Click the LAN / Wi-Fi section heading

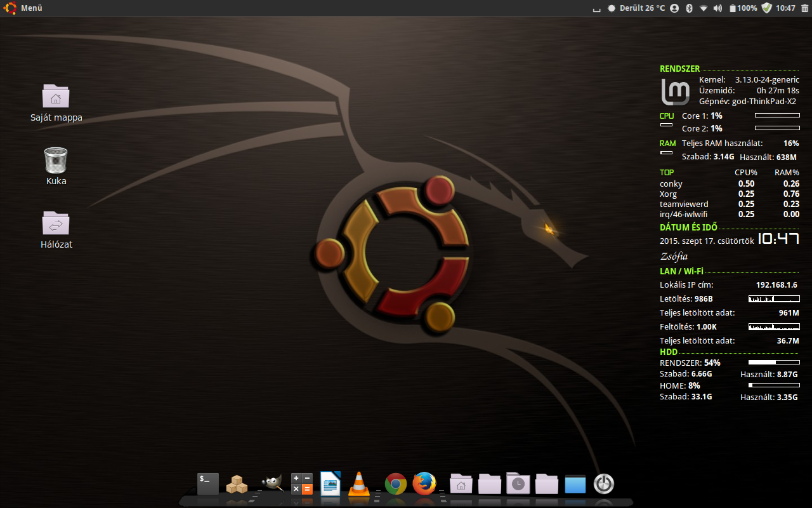[681, 271]
